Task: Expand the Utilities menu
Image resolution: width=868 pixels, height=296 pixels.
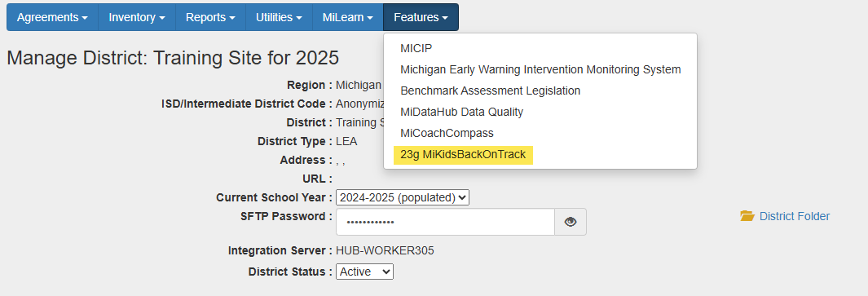Action: (279, 17)
